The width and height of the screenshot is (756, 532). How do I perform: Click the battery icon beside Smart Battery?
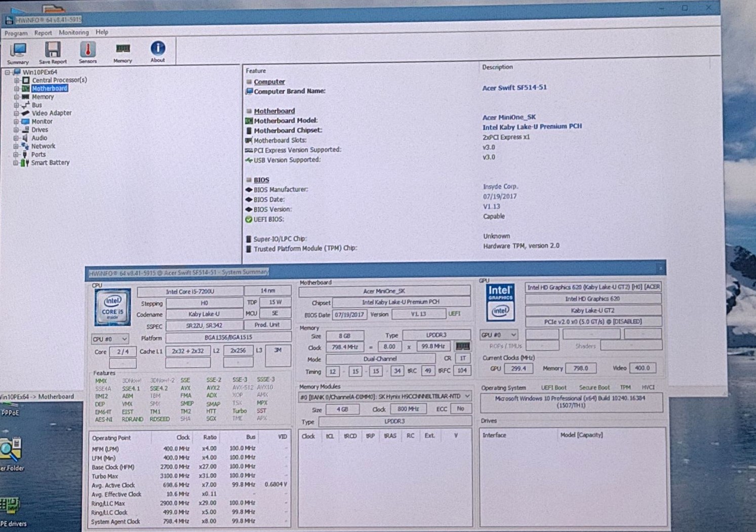coord(24,162)
